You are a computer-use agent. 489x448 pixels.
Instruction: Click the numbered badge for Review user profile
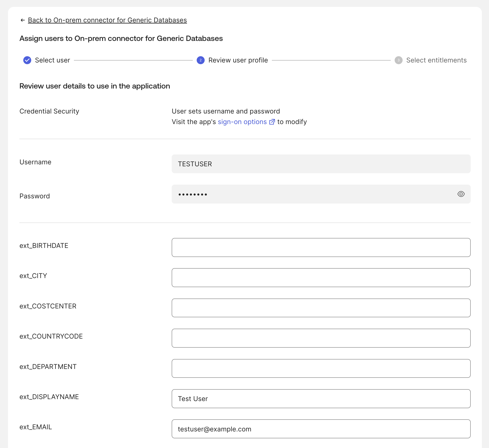(x=201, y=60)
